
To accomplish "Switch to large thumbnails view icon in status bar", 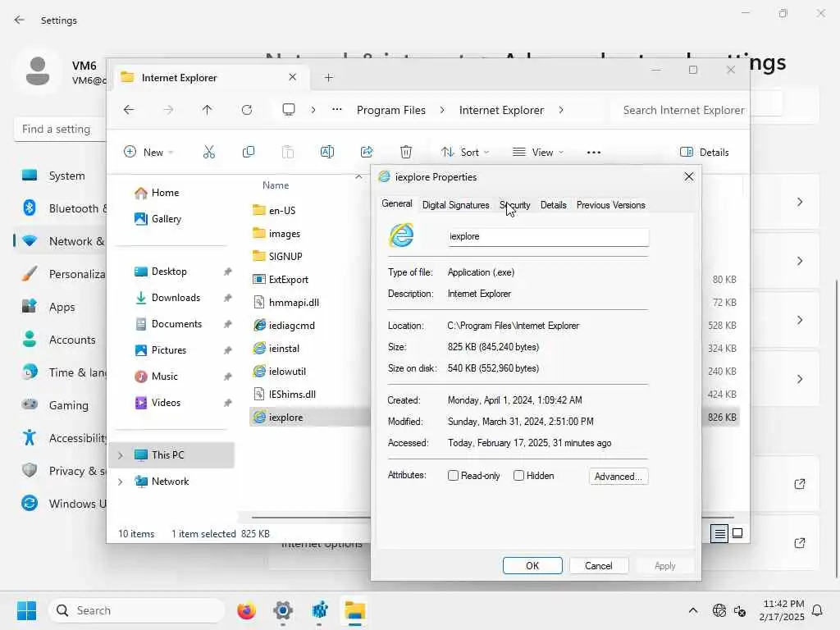I will (x=737, y=533).
